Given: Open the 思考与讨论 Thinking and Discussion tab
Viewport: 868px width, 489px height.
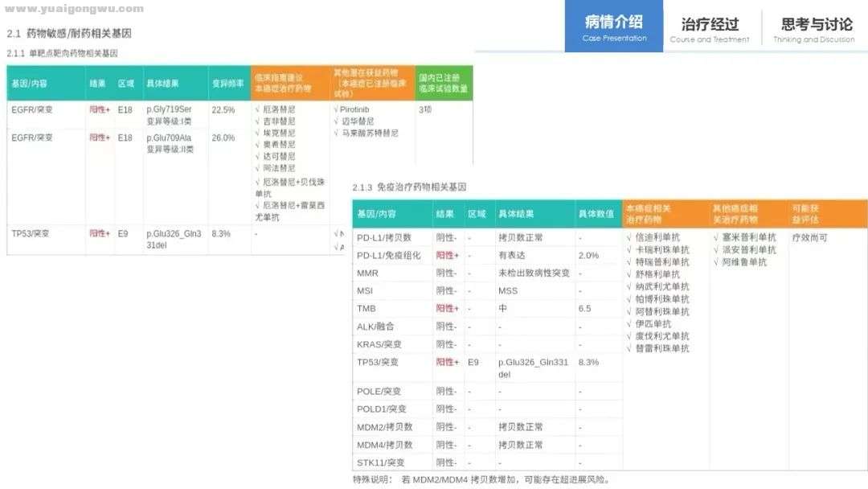Looking at the screenshot, I should (x=813, y=28).
